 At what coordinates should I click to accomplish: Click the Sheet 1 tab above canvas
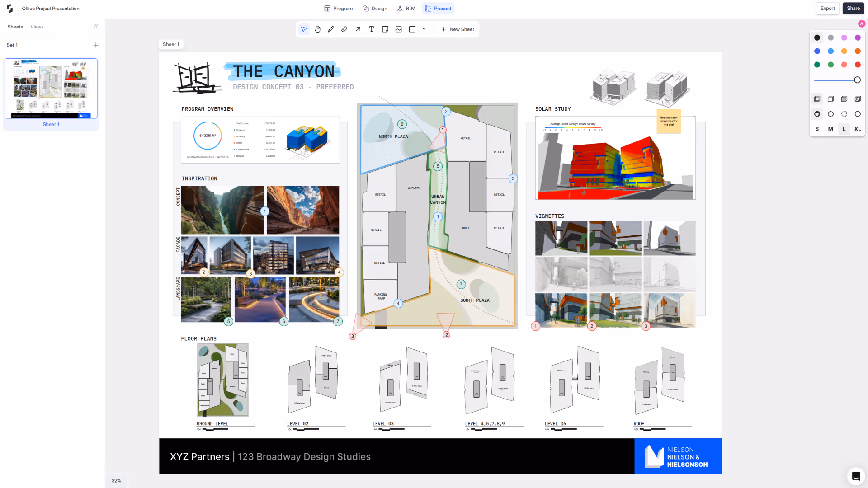coord(171,44)
